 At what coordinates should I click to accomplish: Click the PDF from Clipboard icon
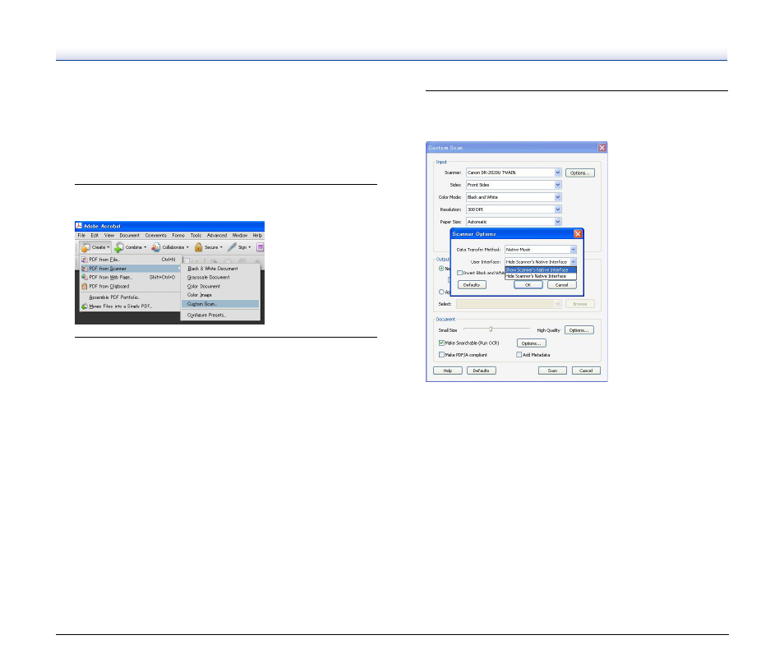pos(85,287)
